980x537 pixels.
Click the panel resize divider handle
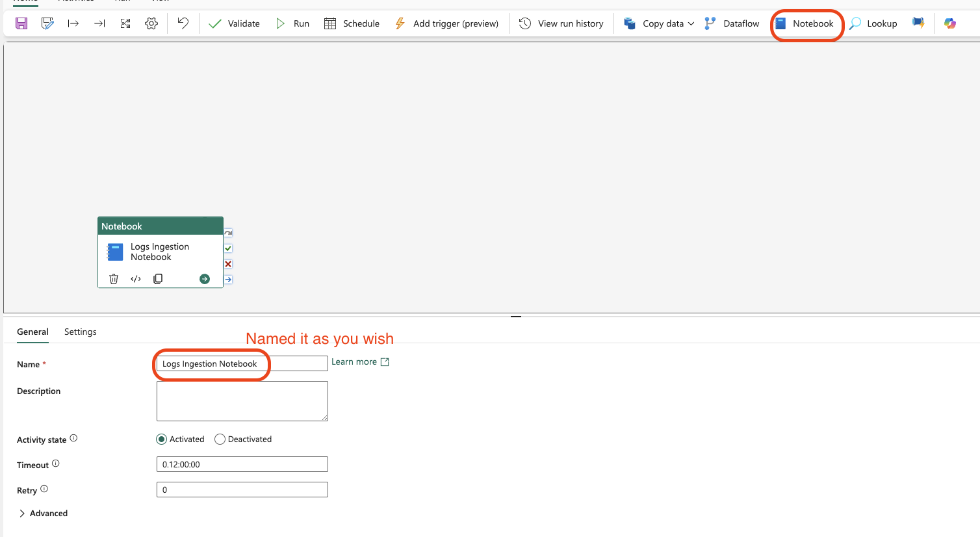[x=516, y=316]
